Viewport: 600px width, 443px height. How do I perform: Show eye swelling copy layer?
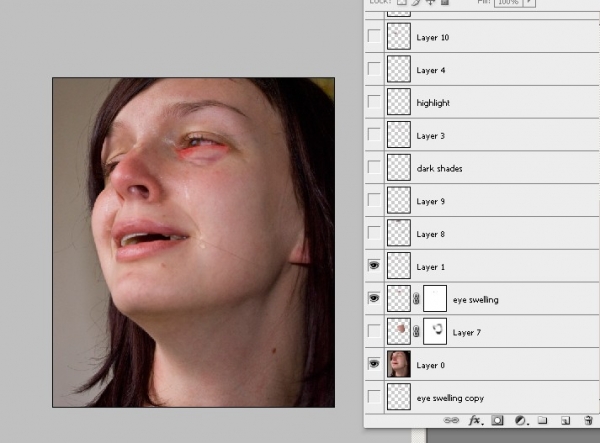pos(374,396)
